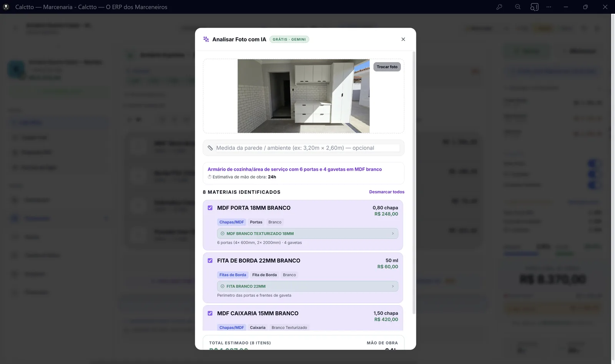Image resolution: width=615 pixels, height=364 pixels.
Task: Close the Analisar Foto com IA dialog
Action: 403,39
